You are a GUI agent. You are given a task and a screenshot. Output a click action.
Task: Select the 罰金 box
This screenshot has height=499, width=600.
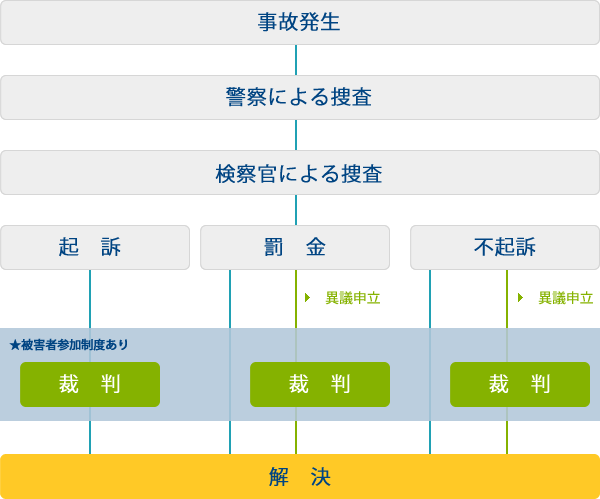[x=295, y=247]
